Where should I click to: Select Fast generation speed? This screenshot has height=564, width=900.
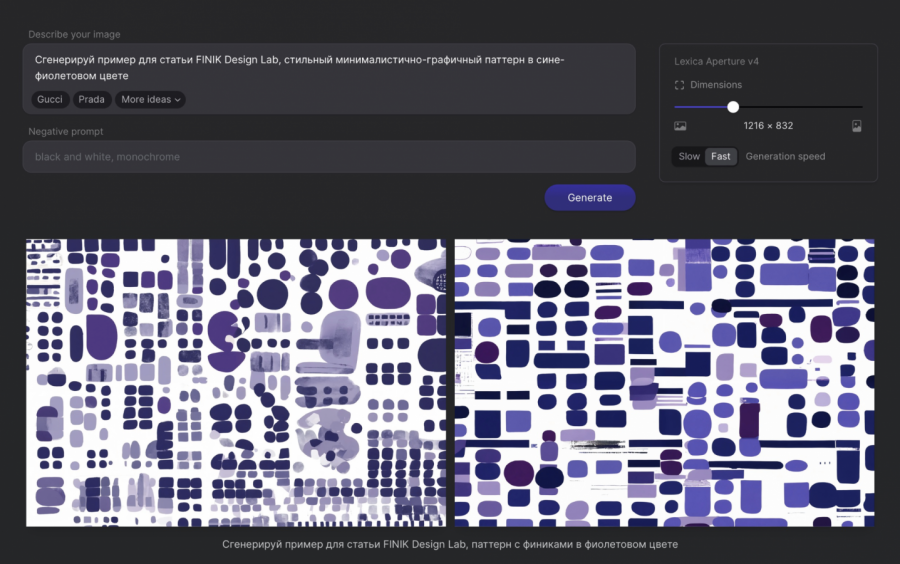(x=720, y=156)
